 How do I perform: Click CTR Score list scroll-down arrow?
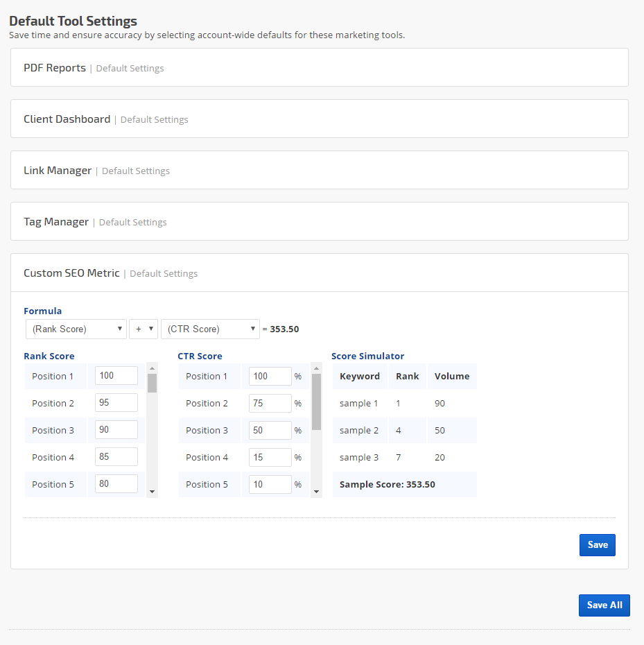click(317, 492)
